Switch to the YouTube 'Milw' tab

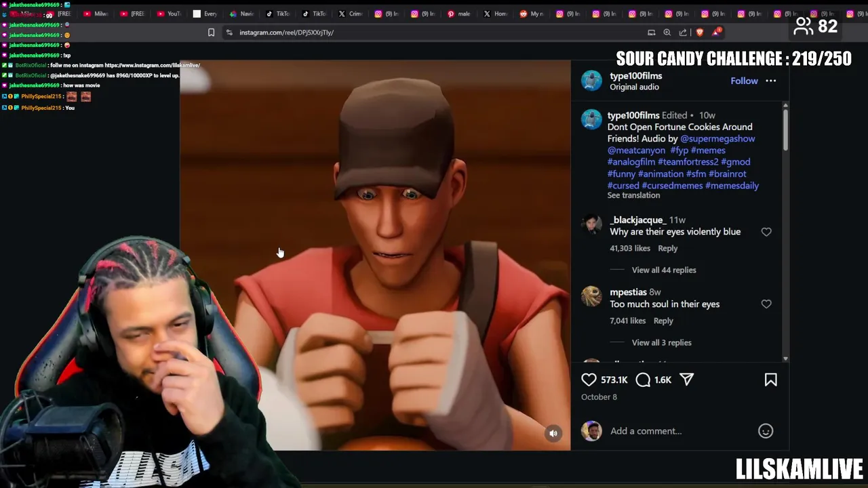tap(96, 14)
